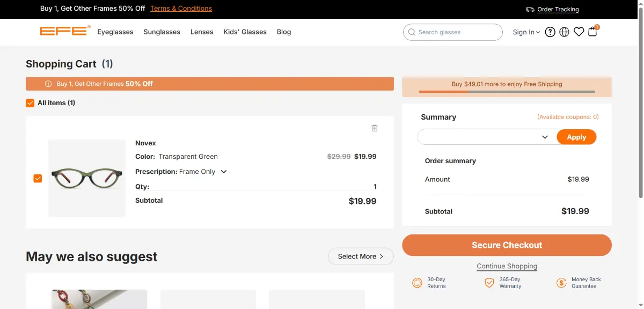Viewport: 644px width, 309px height.
Task: Click the Available coupons text
Action: pyautogui.click(x=568, y=117)
